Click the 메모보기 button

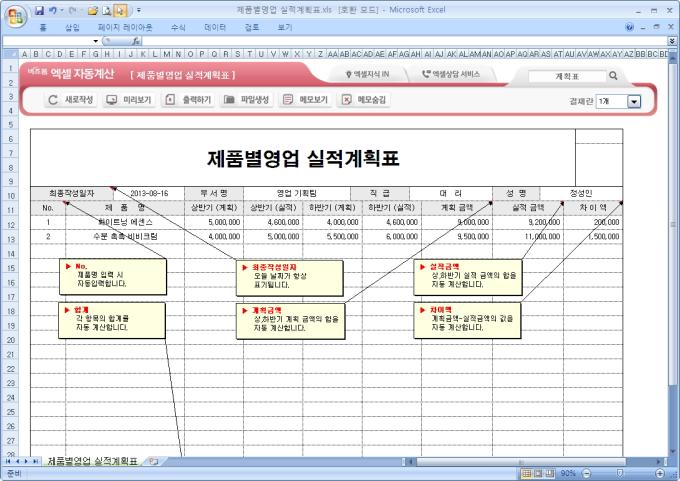click(x=305, y=100)
